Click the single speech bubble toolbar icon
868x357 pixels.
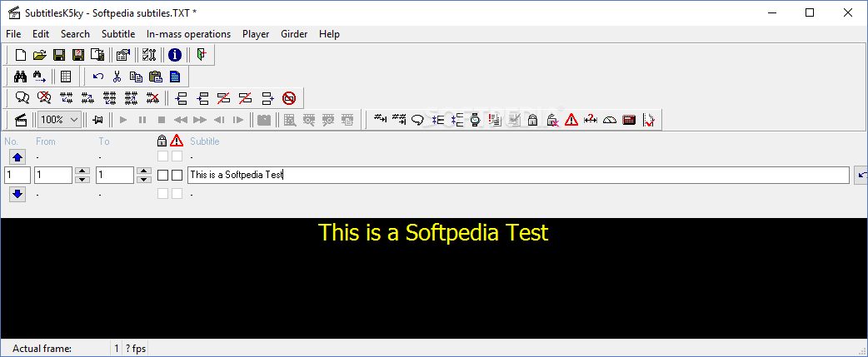pos(417,119)
